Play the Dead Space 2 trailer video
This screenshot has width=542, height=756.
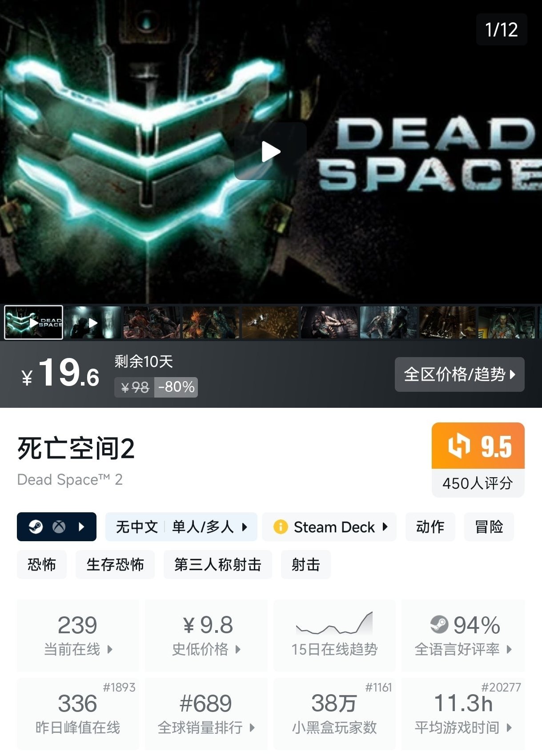tap(270, 152)
